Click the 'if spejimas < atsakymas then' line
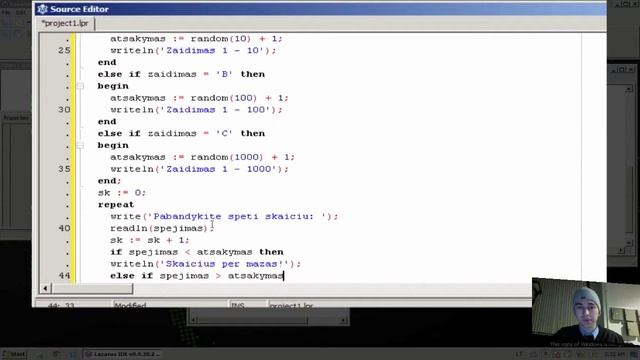640x360 pixels. pos(197,252)
